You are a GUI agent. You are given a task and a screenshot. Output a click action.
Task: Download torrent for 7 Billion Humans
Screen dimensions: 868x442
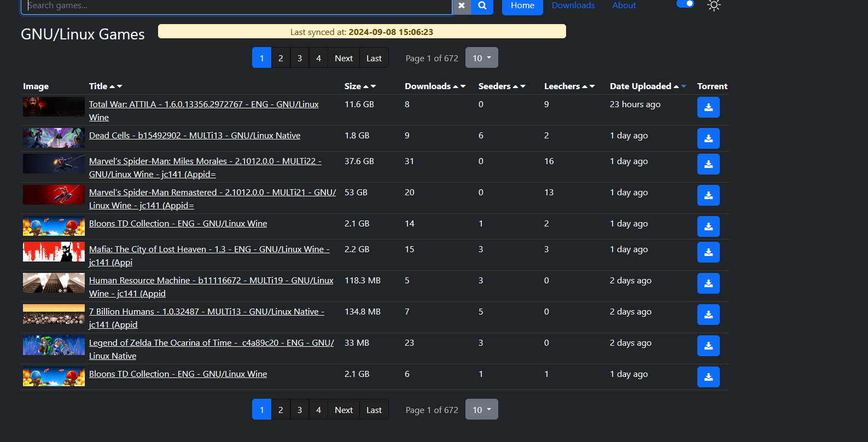click(x=708, y=315)
